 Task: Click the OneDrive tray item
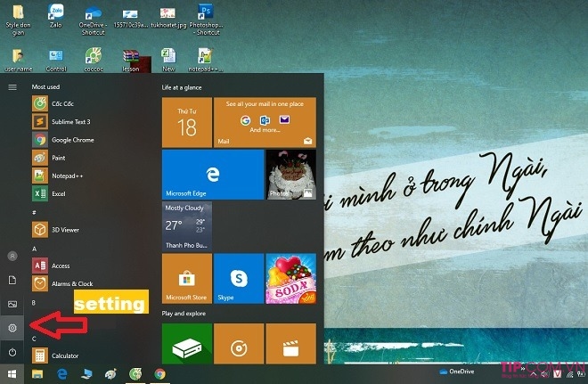456,372
